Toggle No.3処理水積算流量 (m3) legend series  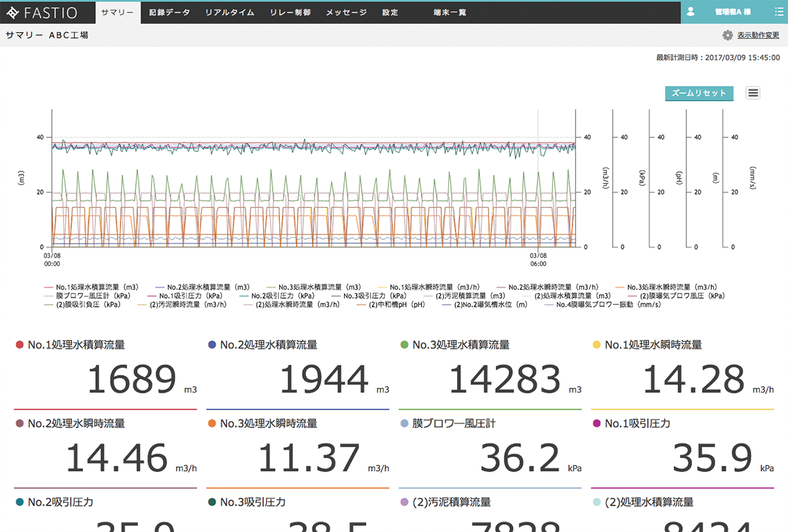click(315, 287)
